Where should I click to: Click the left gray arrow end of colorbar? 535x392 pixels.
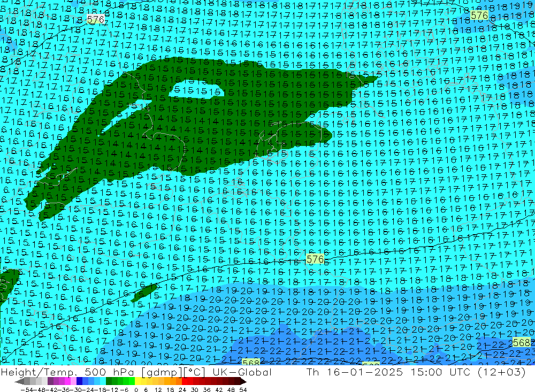click(x=19, y=381)
